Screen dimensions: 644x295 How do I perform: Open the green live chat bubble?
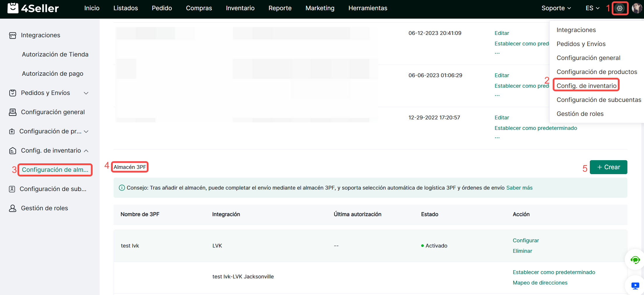[x=635, y=259]
